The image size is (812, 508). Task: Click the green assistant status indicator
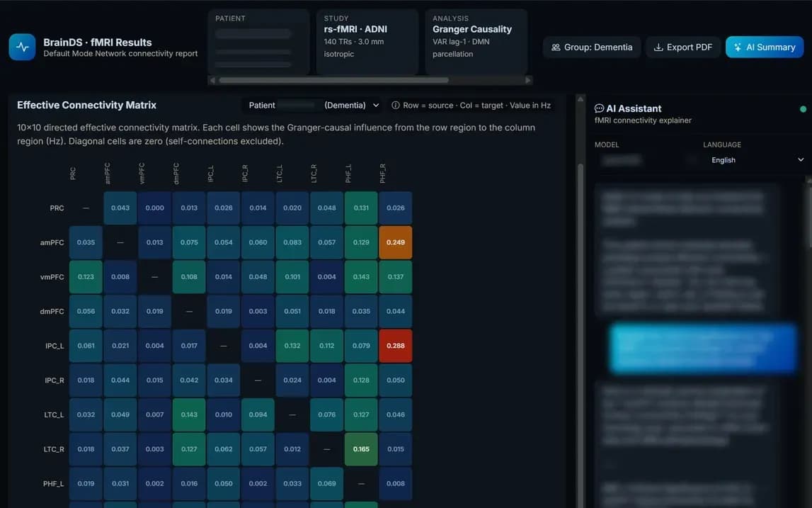pos(803,109)
